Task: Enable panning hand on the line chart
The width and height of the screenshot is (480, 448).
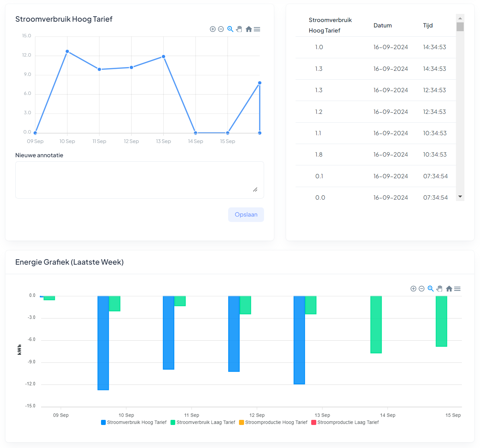Action: (x=239, y=29)
